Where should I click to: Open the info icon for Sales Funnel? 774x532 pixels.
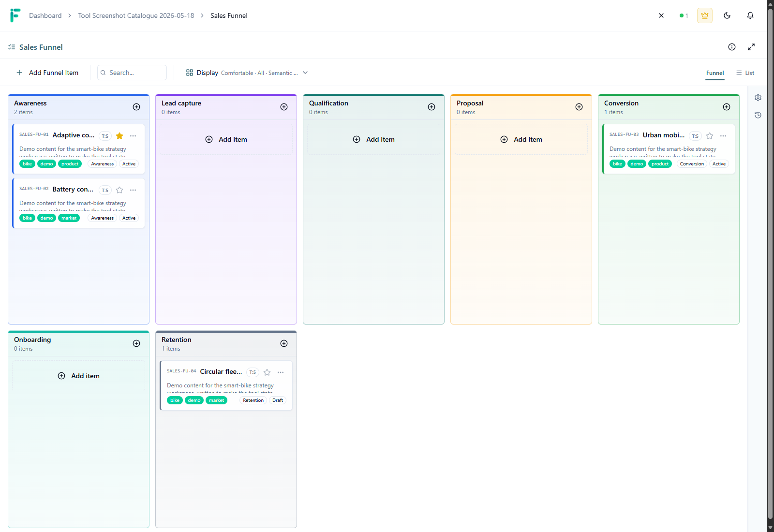[732, 47]
